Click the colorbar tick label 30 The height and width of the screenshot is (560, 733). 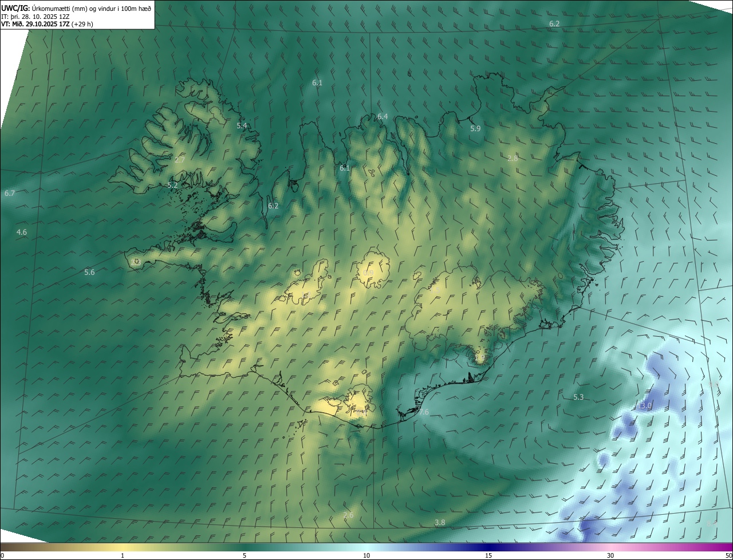click(610, 556)
